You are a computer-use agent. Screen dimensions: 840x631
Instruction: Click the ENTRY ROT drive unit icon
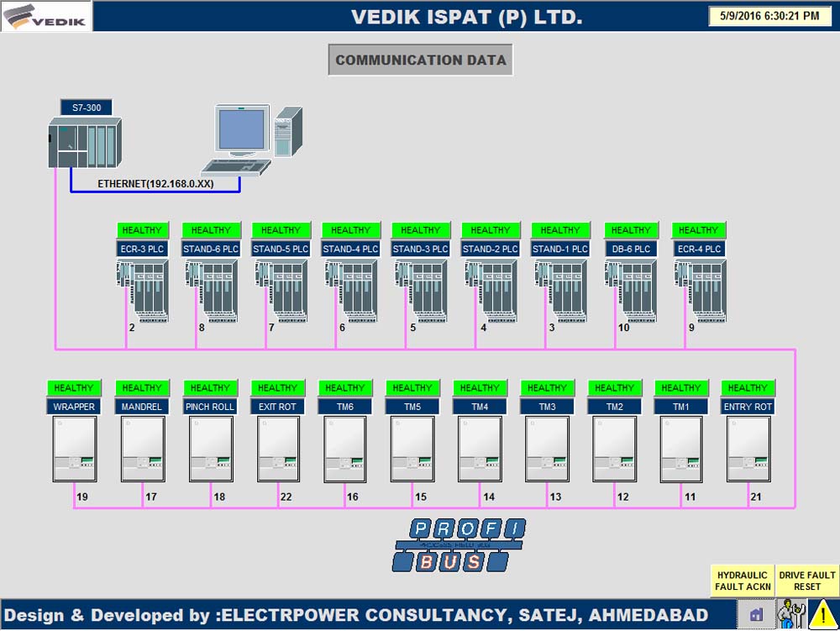(748, 450)
